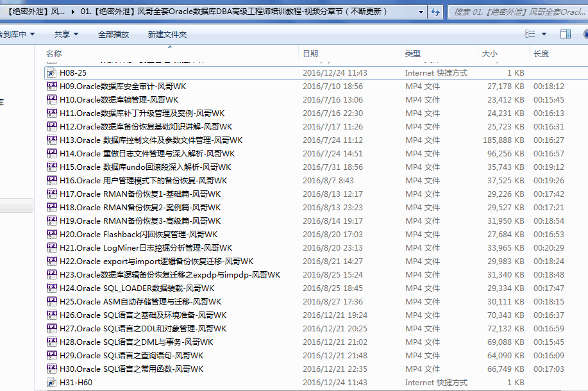Click the MP4 icon of H15.Oracle file
The height and width of the screenshot is (391, 588).
click(51, 167)
